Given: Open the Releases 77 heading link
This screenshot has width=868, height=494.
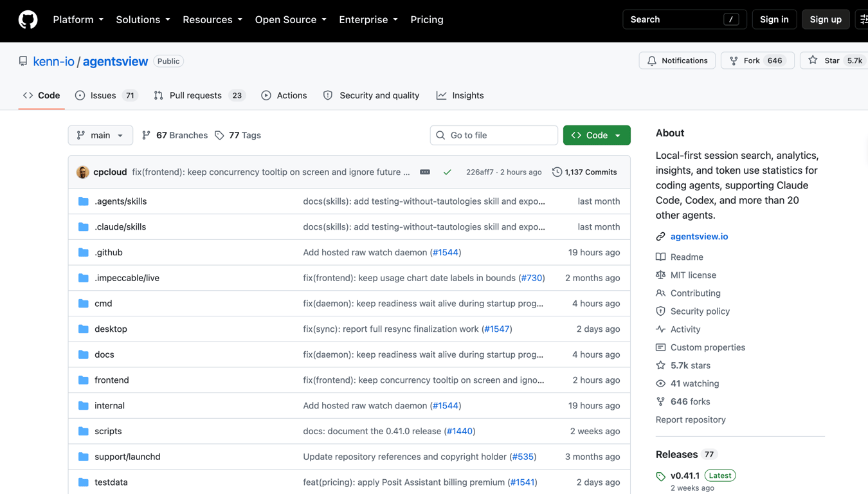Looking at the screenshot, I should point(686,454).
